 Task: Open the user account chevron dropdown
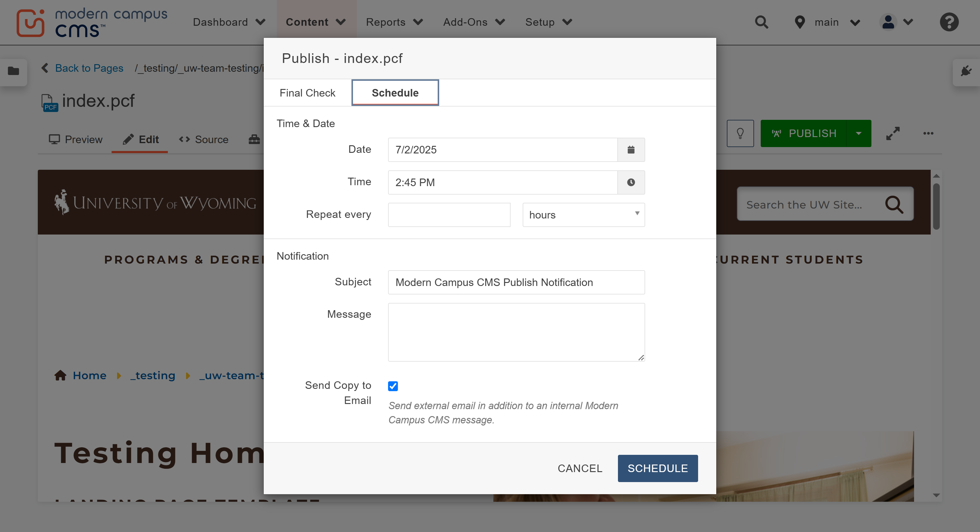[x=909, y=22]
